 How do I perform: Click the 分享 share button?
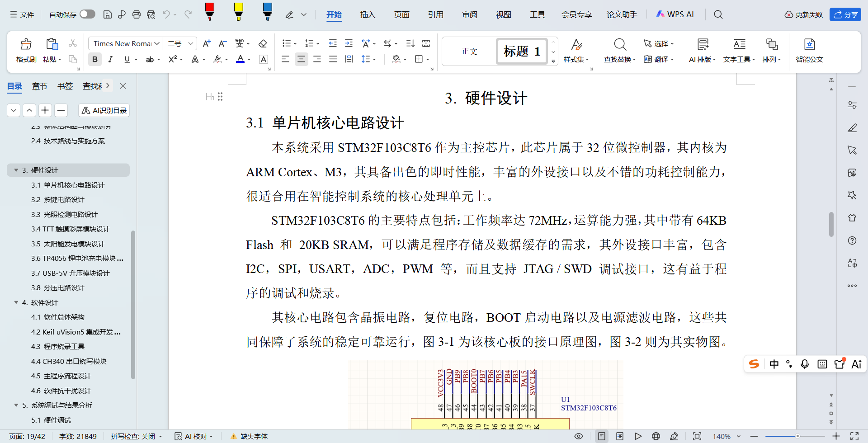pos(845,14)
